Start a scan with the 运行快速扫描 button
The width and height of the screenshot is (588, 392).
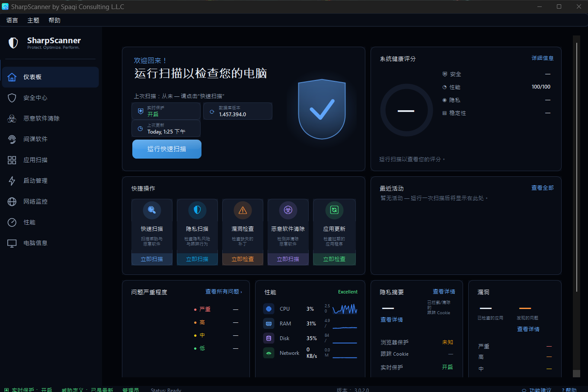pos(167,149)
